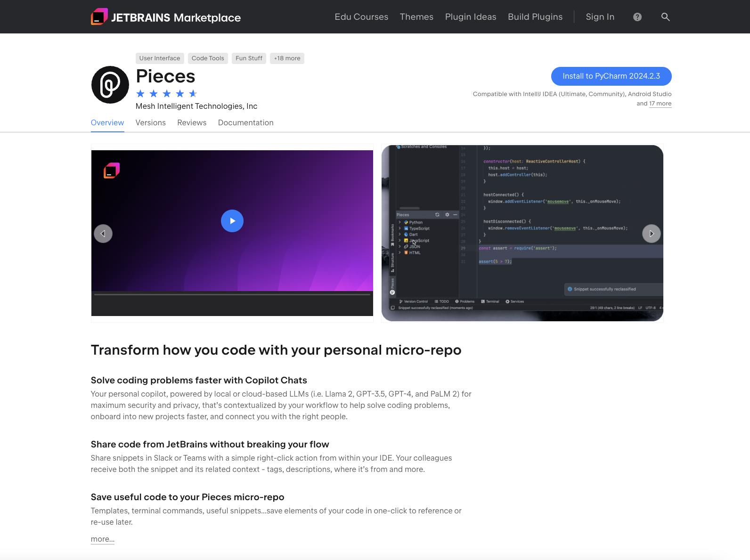Click the Pieces plugin logo
Viewport: 750px width, 560px height.
pos(110,85)
